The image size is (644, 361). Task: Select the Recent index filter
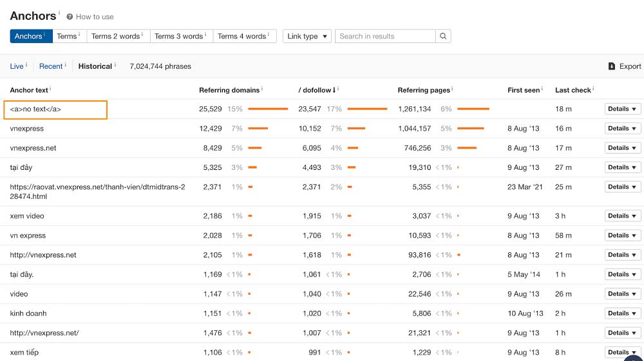click(x=51, y=66)
